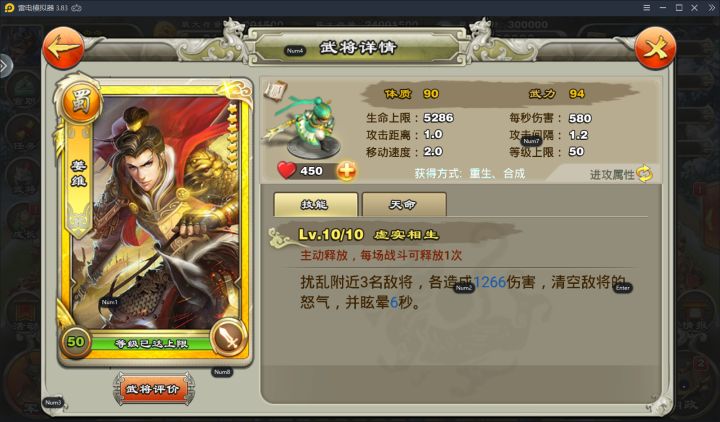
Task: Click the level 50 badge
Action: (76, 342)
